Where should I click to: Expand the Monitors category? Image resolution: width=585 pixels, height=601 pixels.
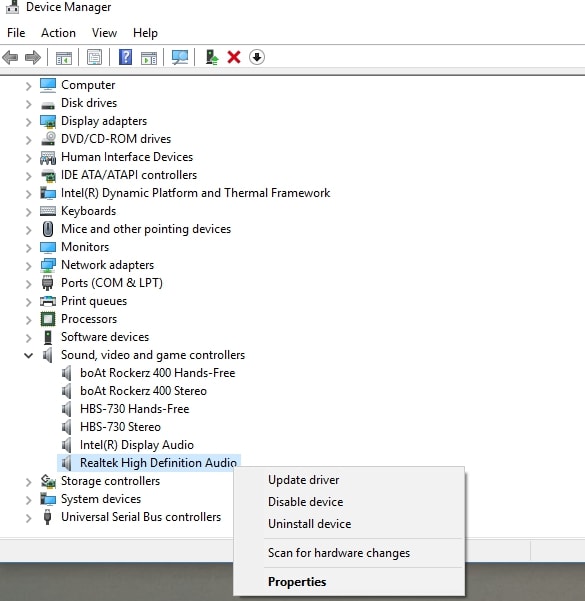pyautogui.click(x=28, y=248)
